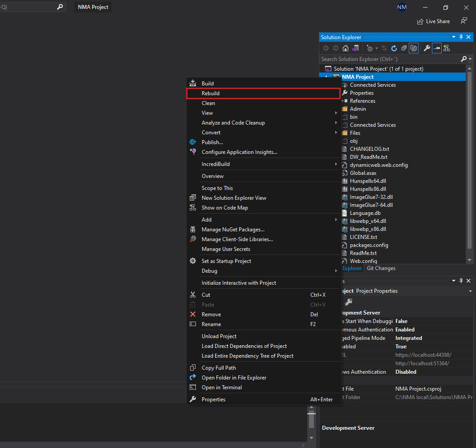The image size is (476, 448).
Task: Click the Home icon in Solution Explorer toolbar
Action: (346, 48)
